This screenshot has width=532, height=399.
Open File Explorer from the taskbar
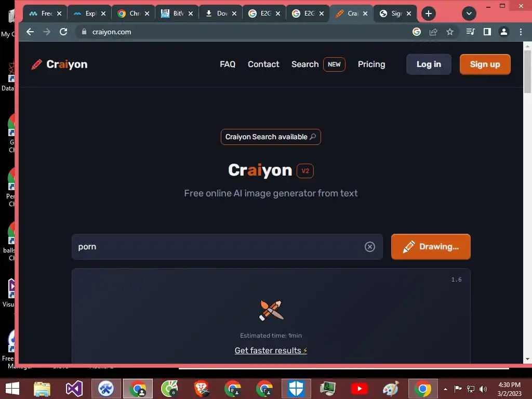42,389
